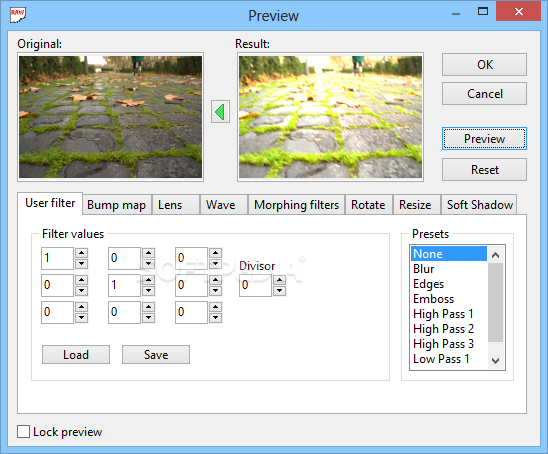Viewport: 548px width, 454px height.
Task: Switch to the Rotate tab
Action: tap(369, 204)
